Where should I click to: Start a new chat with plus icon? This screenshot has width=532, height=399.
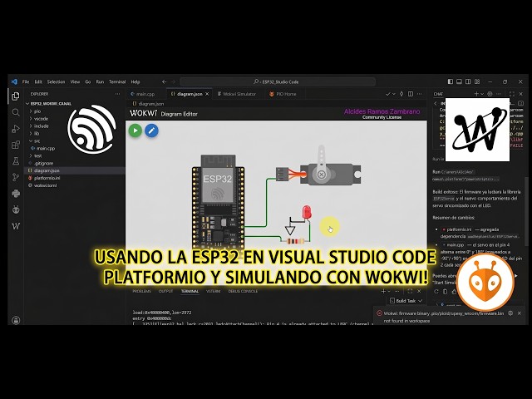[476, 94]
